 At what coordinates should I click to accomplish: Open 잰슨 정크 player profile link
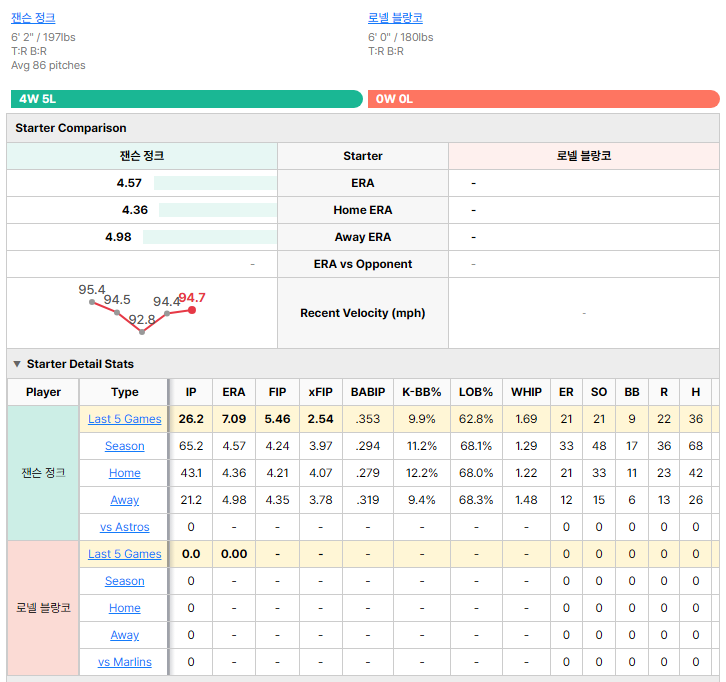33,18
